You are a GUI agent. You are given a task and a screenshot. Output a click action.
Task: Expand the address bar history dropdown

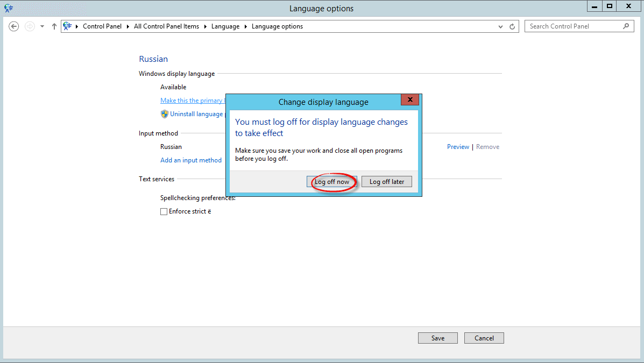click(500, 26)
